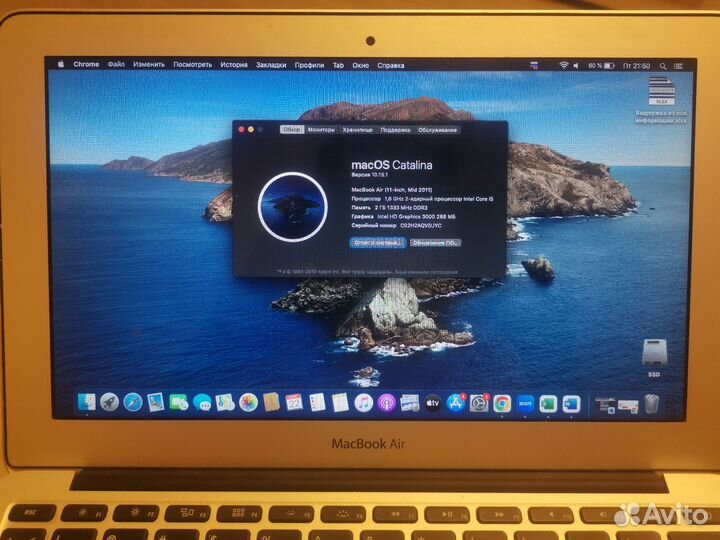Open the Chrome application menu
Screen dimensions: 720x540
pyautogui.click(x=86, y=64)
